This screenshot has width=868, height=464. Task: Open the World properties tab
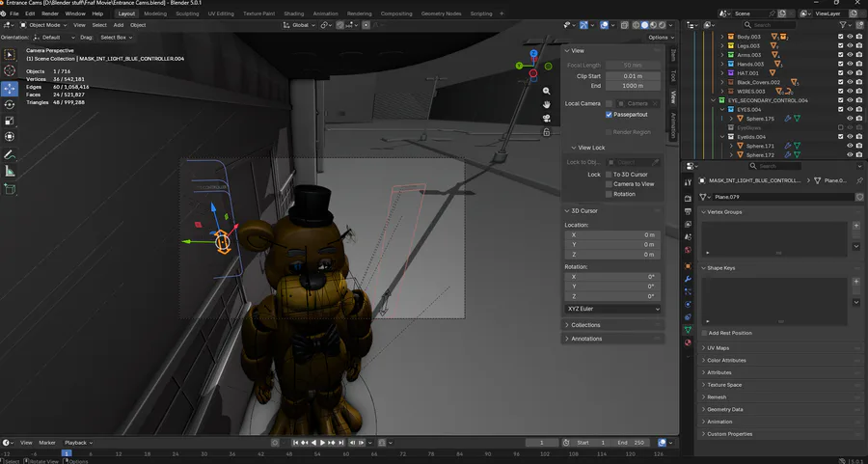tap(688, 250)
